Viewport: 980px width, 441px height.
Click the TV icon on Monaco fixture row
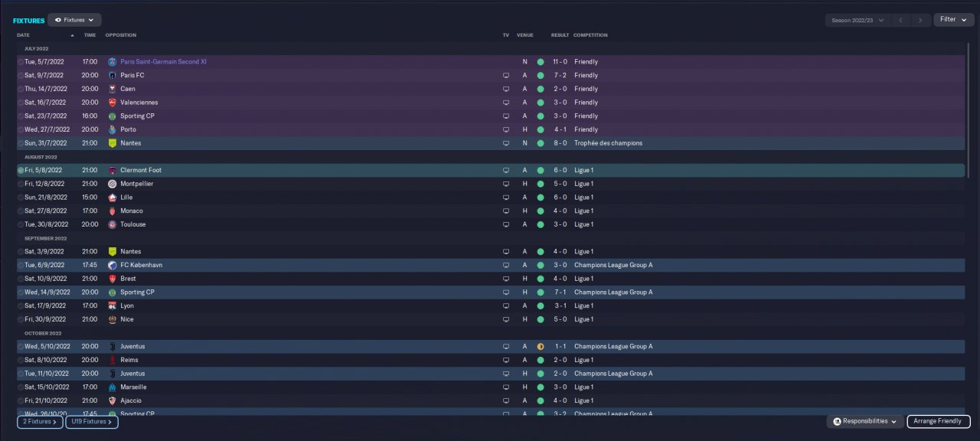[505, 211]
